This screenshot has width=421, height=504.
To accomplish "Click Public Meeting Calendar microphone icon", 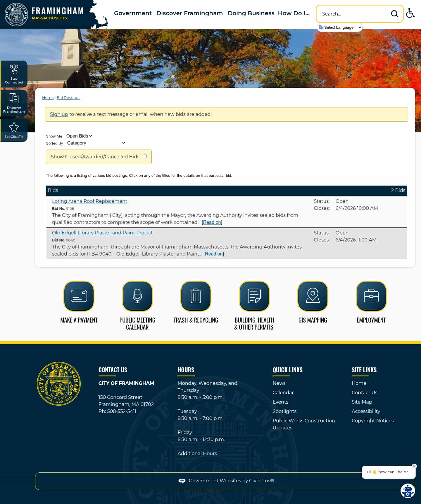I will click(137, 296).
